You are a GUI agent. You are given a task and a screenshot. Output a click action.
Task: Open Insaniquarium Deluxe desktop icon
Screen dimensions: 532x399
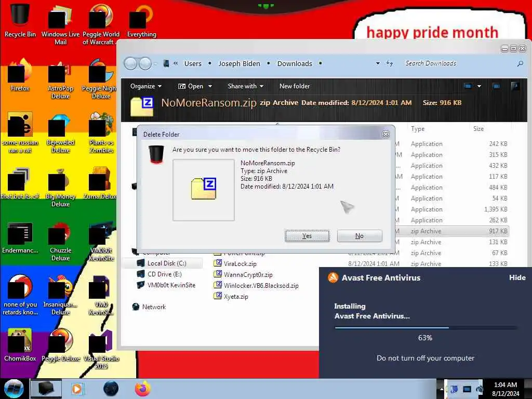pyautogui.click(x=60, y=296)
